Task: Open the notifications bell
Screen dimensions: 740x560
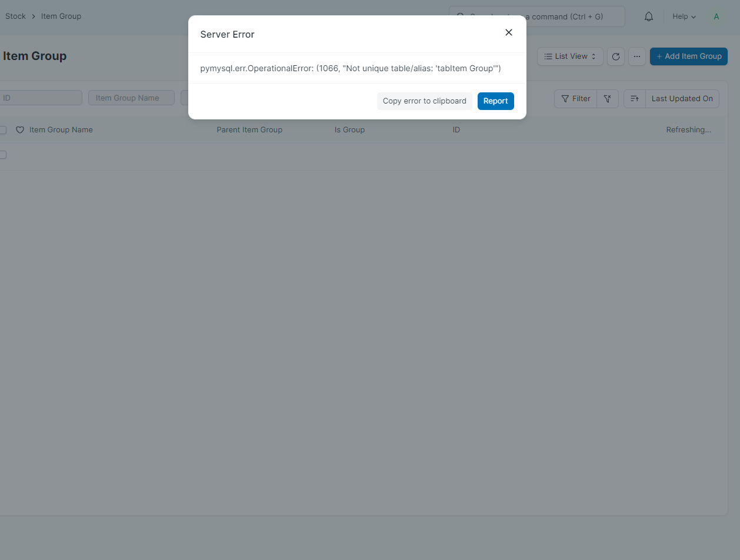Action: point(648,16)
